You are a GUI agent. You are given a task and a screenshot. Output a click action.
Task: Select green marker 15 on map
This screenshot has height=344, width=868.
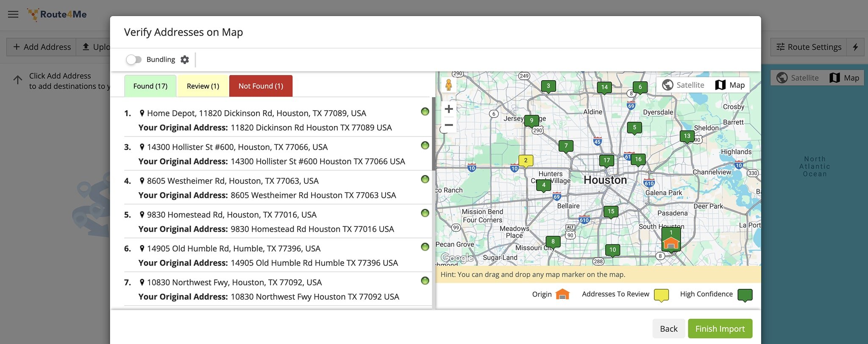pos(611,212)
